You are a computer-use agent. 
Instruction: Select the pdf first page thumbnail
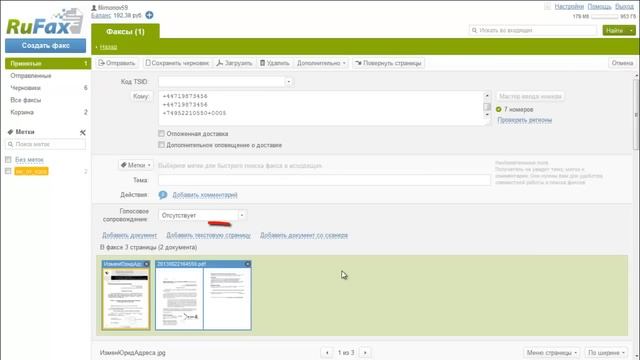click(x=179, y=298)
